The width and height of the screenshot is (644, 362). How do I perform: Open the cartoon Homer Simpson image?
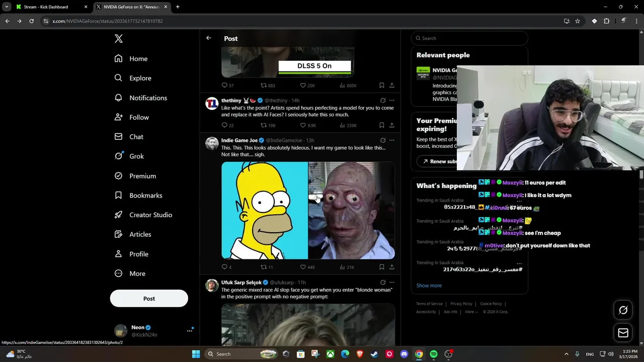pyautogui.click(x=265, y=210)
